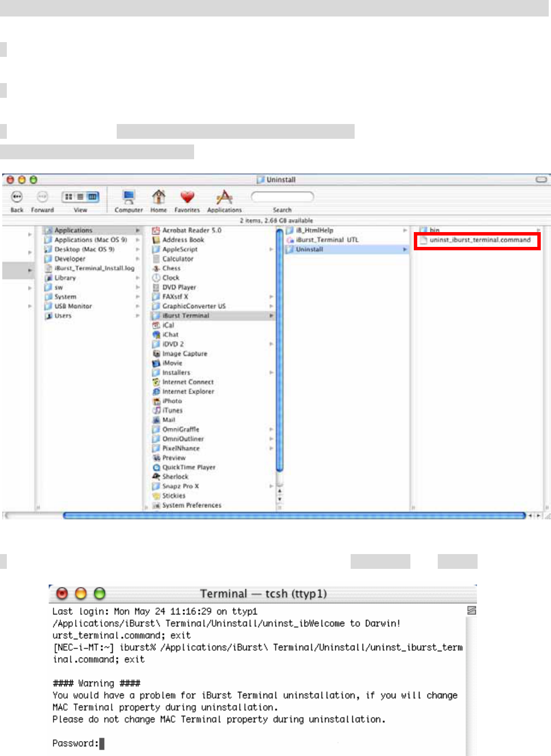
Task: Select Snapz Pro X folder
Action: point(213,486)
